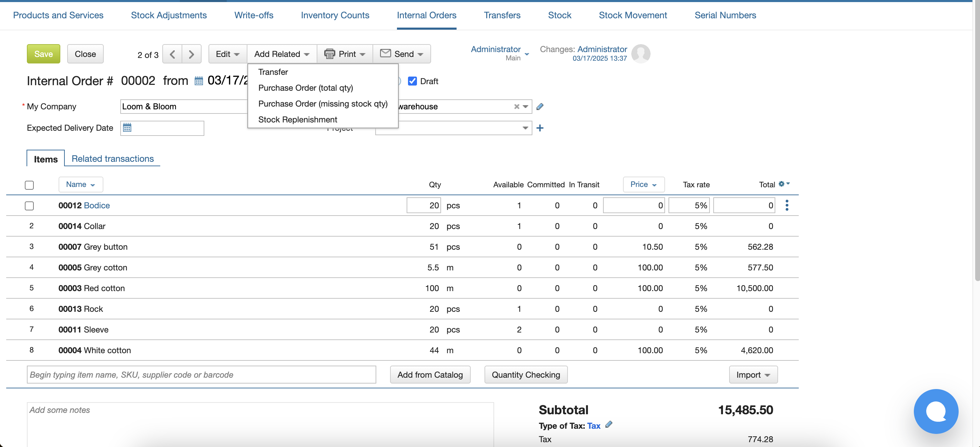Toggle the select-all items checkbox

point(29,185)
